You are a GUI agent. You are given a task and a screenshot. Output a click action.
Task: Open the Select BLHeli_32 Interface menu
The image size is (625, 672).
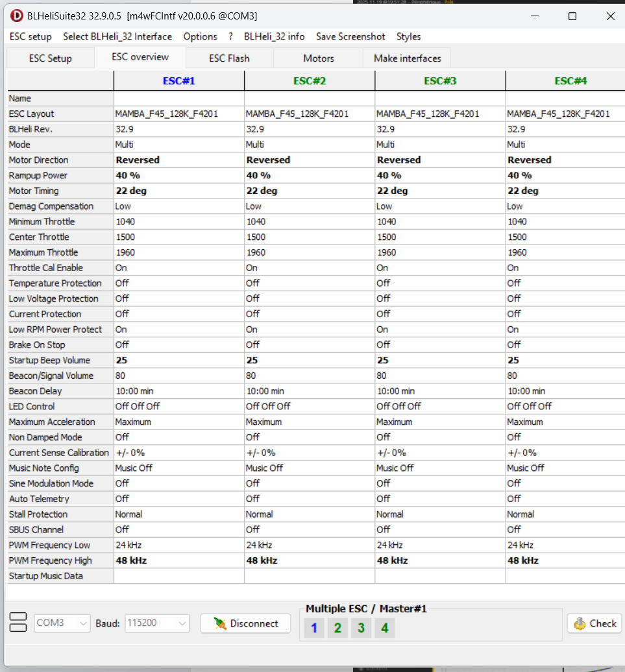coord(117,36)
